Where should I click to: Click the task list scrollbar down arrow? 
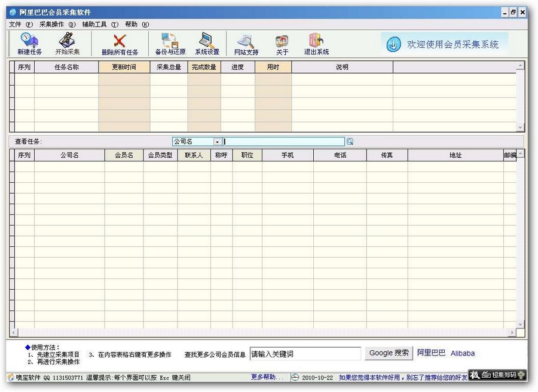click(x=521, y=128)
